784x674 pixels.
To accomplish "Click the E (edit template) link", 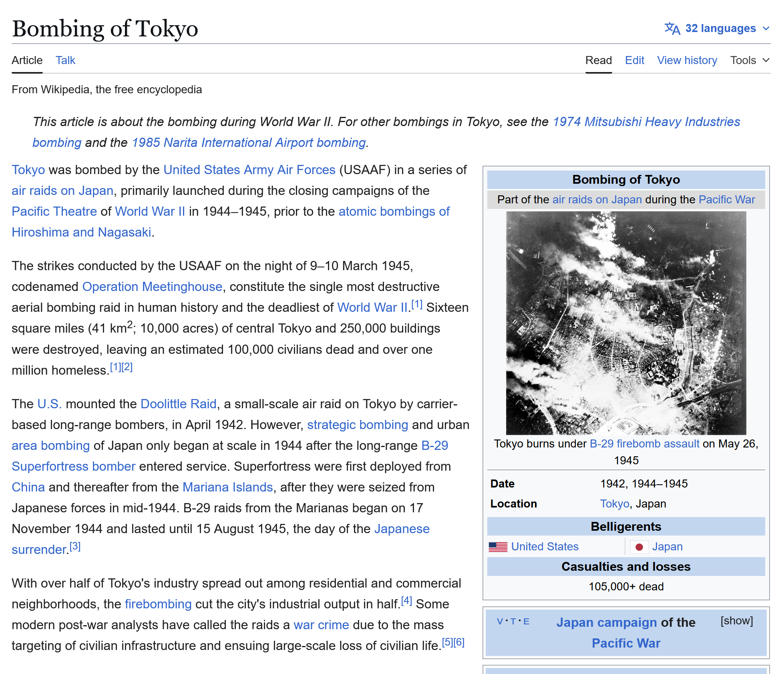I will [526, 622].
